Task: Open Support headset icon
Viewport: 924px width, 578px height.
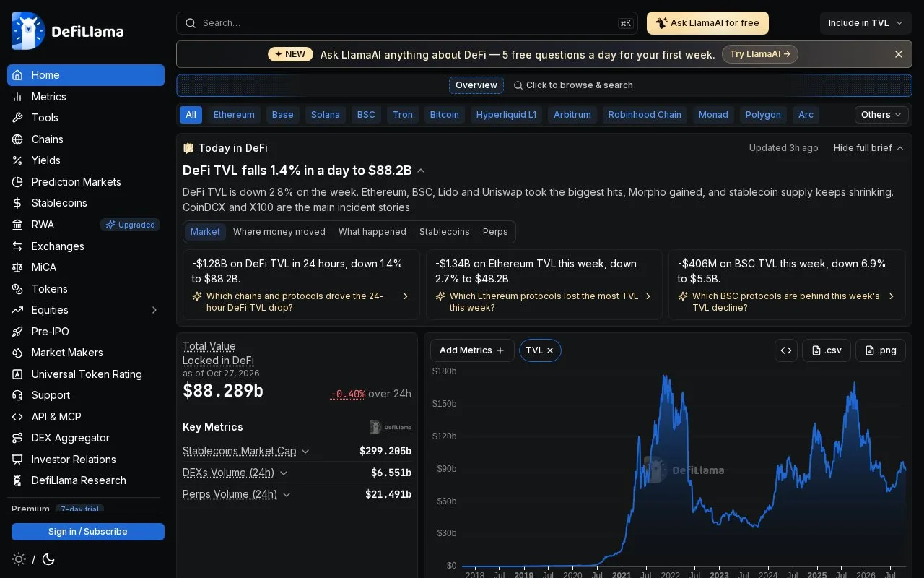Action: pyautogui.click(x=17, y=395)
